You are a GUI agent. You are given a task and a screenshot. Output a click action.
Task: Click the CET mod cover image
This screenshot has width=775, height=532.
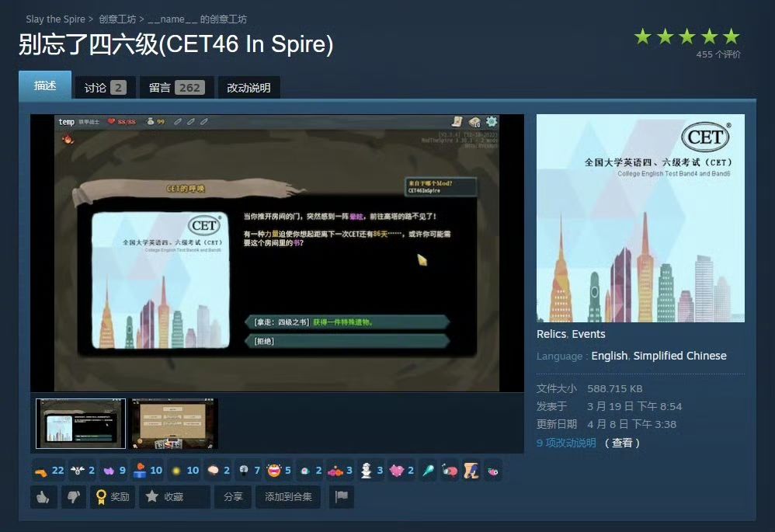click(x=640, y=218)
